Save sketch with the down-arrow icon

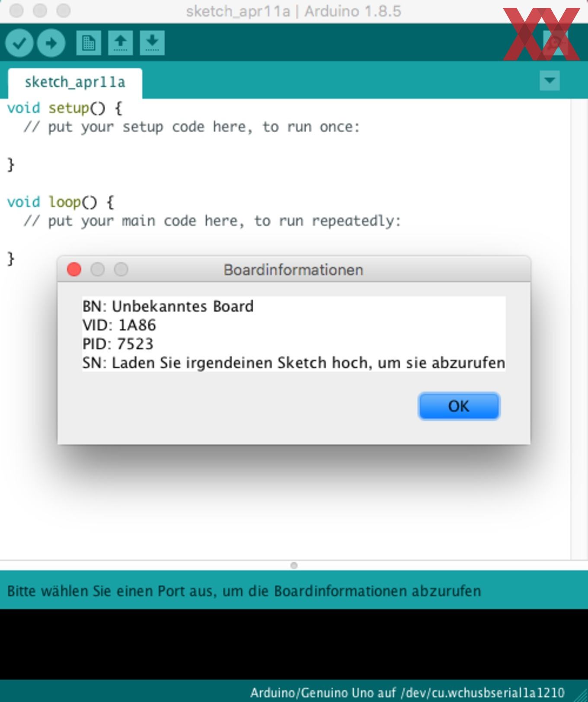tap(152, 43)
